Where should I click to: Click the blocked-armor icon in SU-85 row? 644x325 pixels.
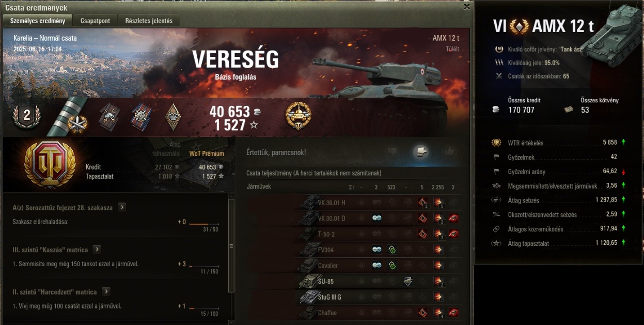pyautogui.click(x=407, y=282)
